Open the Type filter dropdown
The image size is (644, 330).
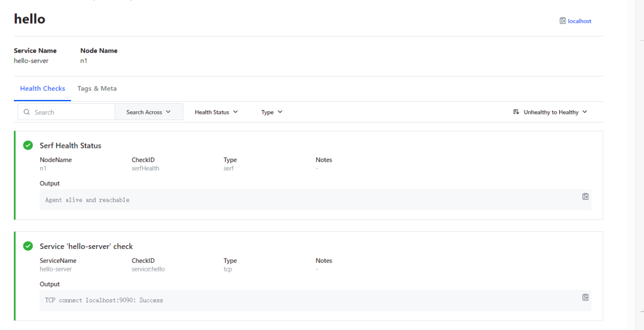pyautogui.click(x=272, y=112)
